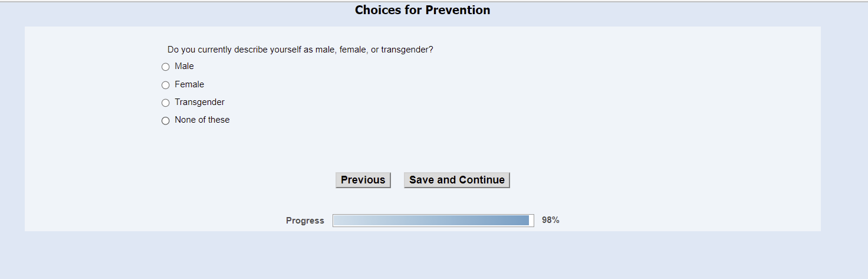Pick the Transgender radio button
The height and width of the screenshot is (279, 868).
tap(166, 103)
